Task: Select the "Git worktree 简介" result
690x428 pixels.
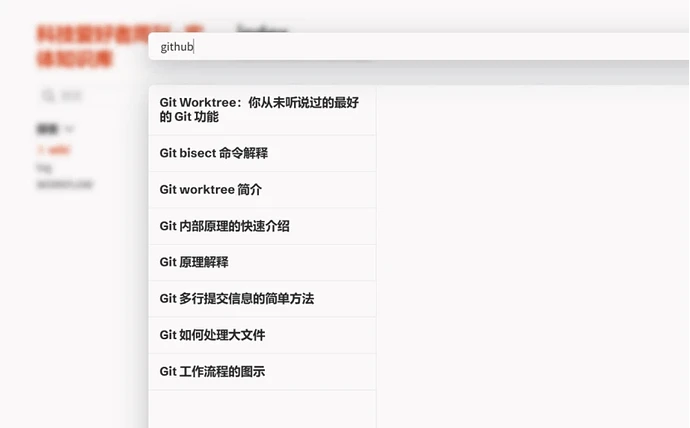Action: pos(263,190)
